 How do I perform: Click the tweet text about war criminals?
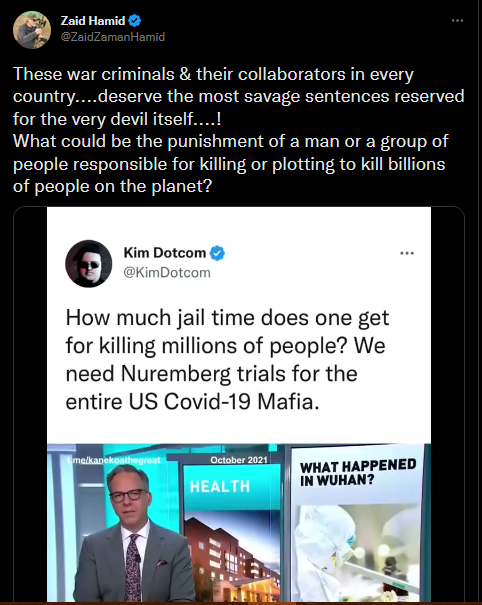tap(238, 130)
